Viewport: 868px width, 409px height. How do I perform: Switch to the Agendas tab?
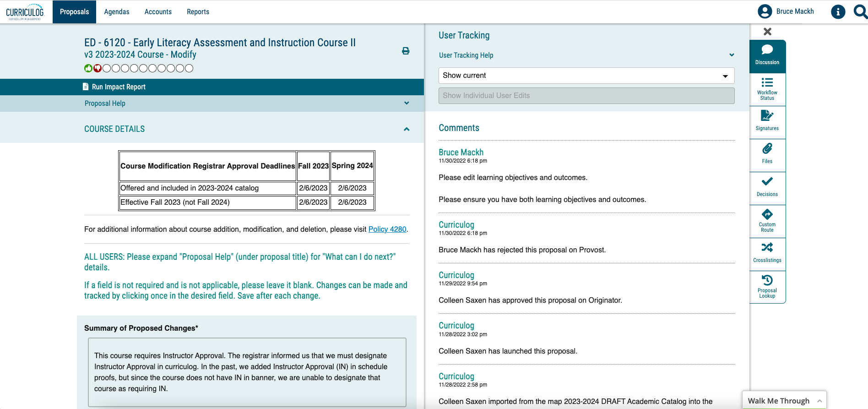(x=117, y=12)
